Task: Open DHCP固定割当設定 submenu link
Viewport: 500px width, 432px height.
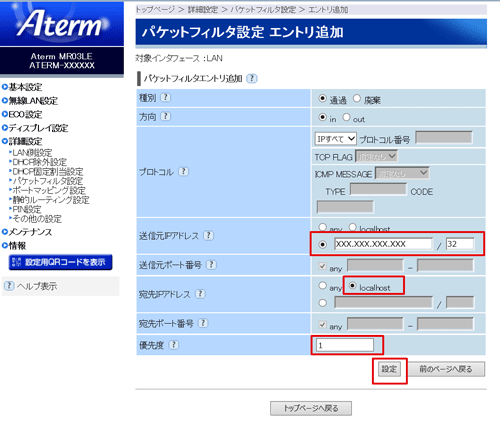Action: (x=48, y=172)
